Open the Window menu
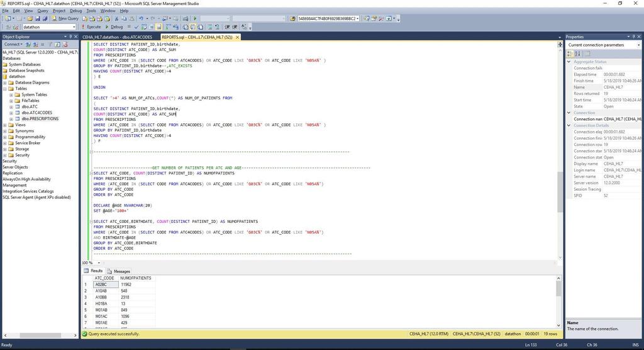 (108, 11)
